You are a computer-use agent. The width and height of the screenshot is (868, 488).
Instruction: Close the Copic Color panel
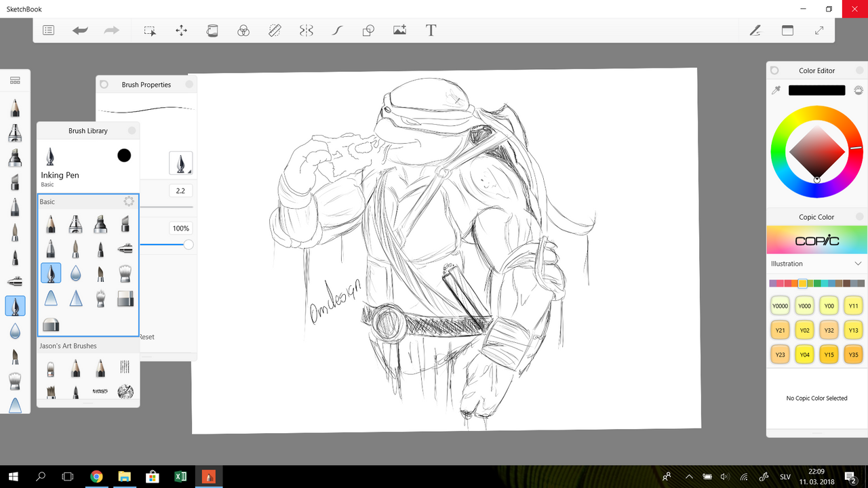pos(859,217)
